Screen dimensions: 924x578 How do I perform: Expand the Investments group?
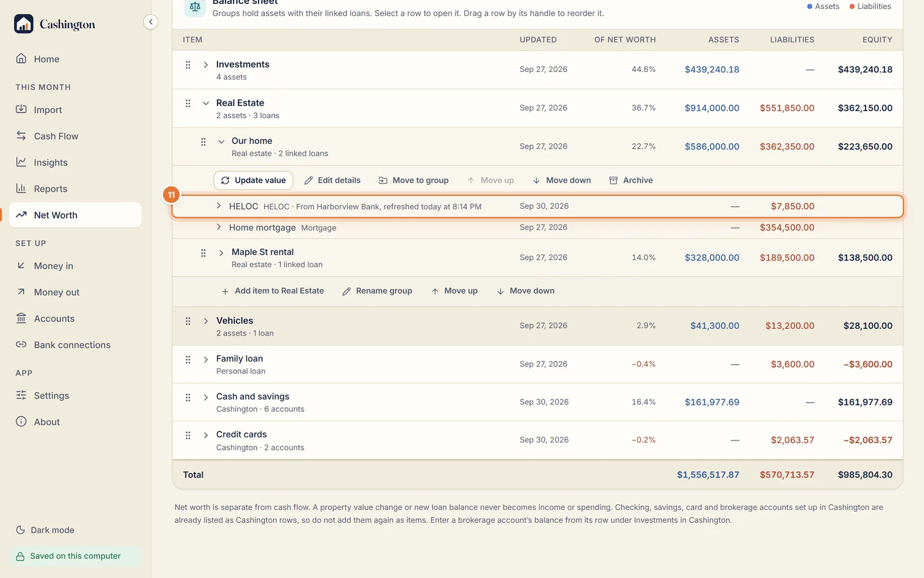click(x=206, y=65)
